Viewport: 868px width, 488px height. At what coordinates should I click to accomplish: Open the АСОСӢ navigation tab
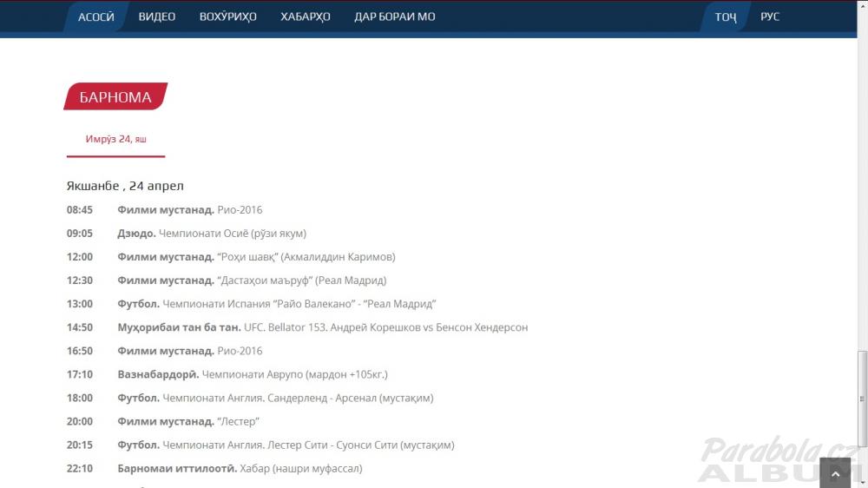[95, 16]
